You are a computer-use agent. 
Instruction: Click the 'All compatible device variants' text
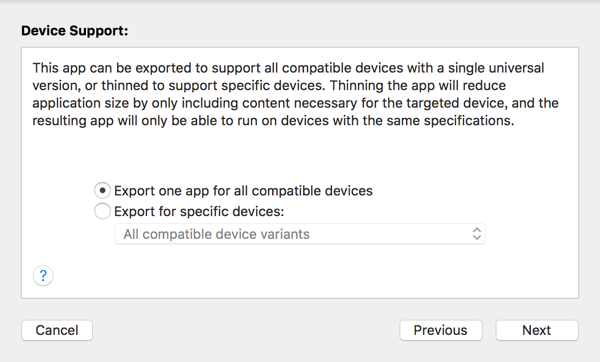(216, 234)
